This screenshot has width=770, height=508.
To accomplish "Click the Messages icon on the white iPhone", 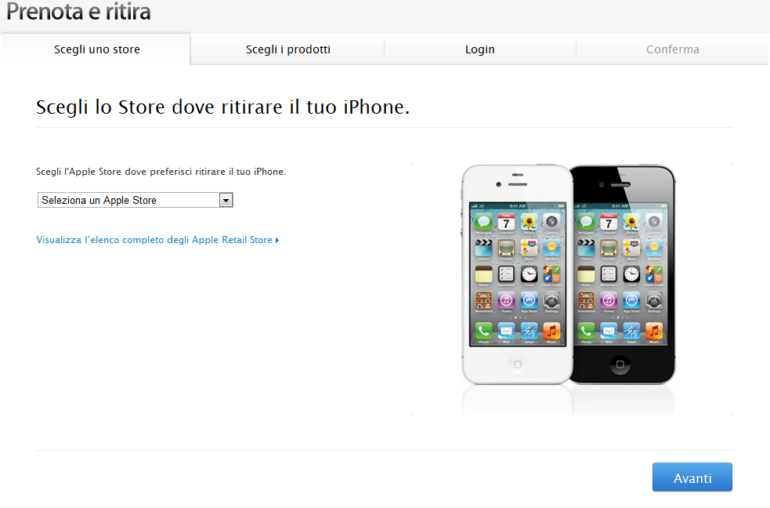I will point(484,222).
